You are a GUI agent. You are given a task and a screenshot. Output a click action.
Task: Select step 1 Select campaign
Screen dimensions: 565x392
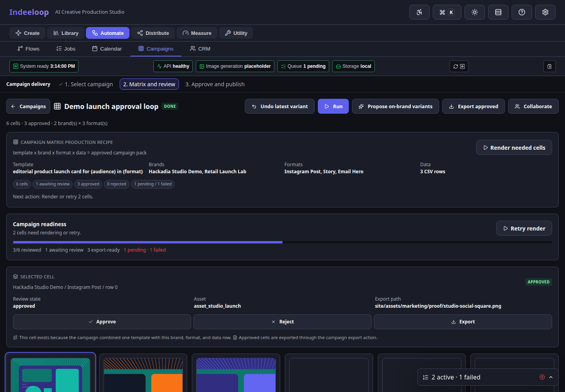pos(86,84)
